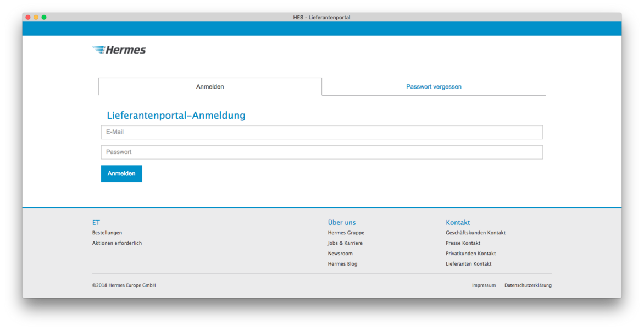Open the Impressum link
The image size is (644, 330).
pos(484,285)
